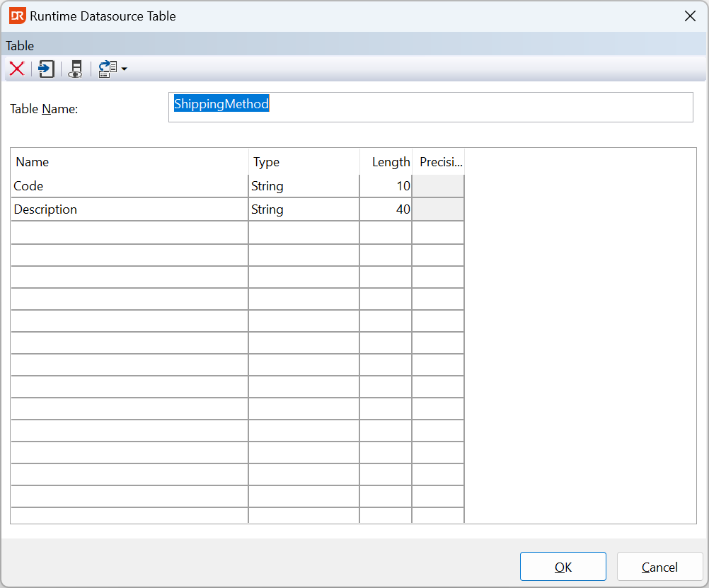Viewport: 709px width, 588px height.
Task: Select the Description name cell
Action: [129, 209]
